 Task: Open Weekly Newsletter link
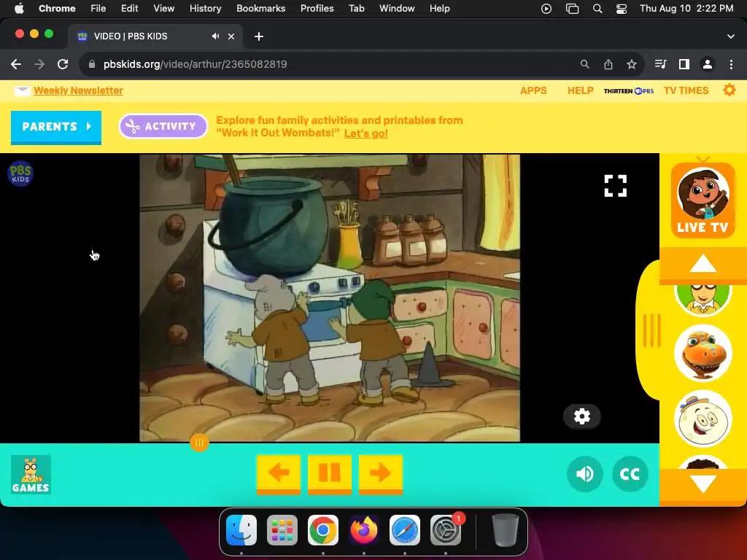pyautogui.click(x=78, y=90)
